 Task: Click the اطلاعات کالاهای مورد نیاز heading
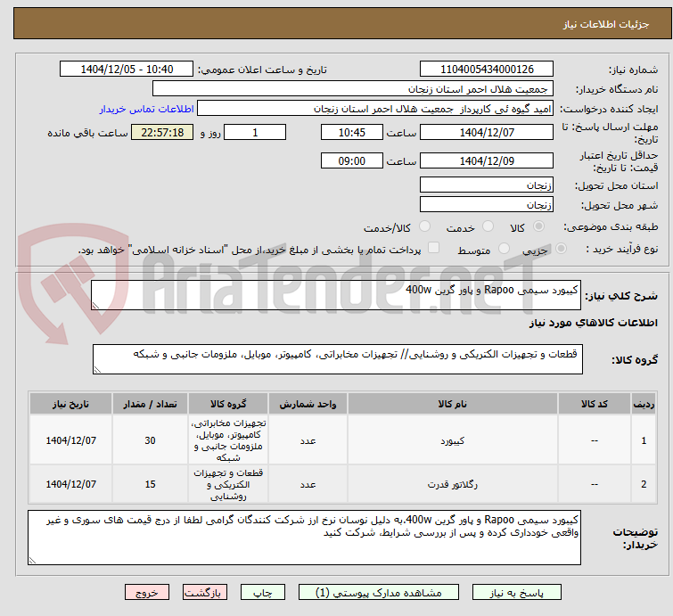point(593,323)
